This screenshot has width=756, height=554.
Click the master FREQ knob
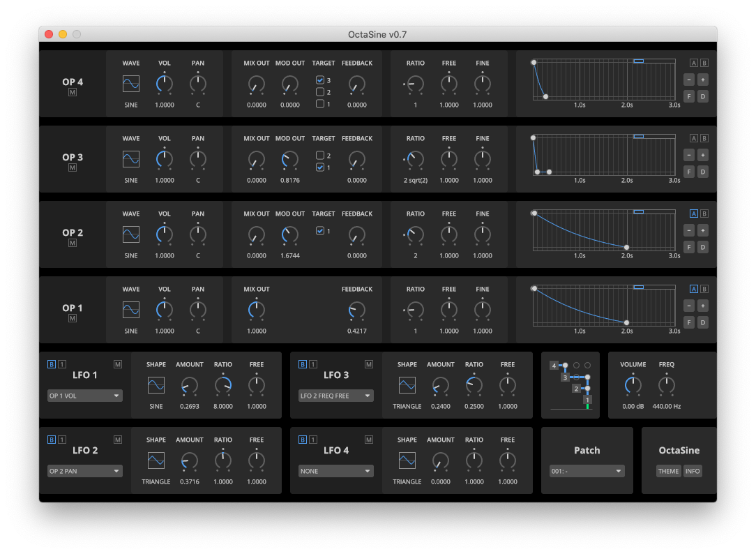click(x=666, y=385)
